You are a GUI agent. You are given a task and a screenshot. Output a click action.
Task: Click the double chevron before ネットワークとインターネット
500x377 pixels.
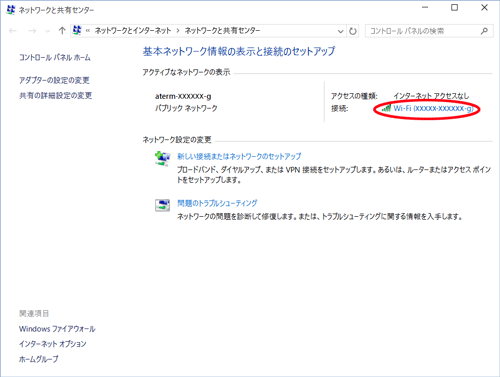click(88, 31)
